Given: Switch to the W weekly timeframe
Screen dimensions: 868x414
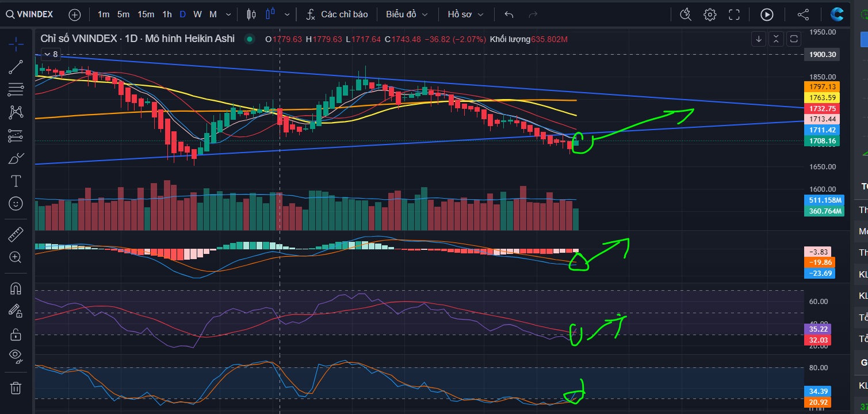Looking at the screenshot, I should click(x=197, y=14).
